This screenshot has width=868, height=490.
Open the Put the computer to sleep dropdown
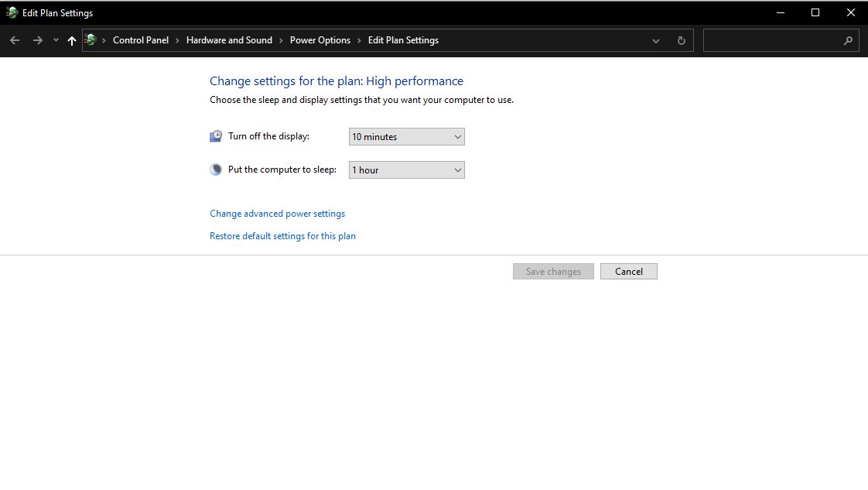pos(406,170)
